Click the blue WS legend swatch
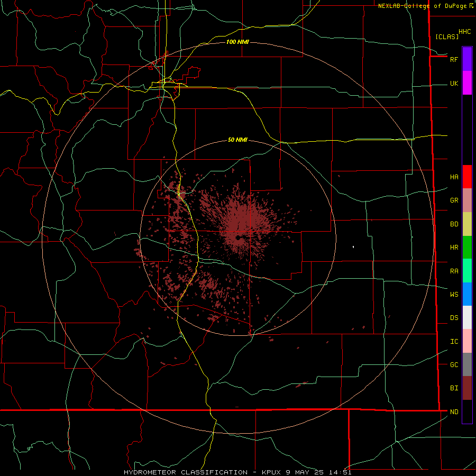Screen dimensions: 476x476 (x=467, y=294)
